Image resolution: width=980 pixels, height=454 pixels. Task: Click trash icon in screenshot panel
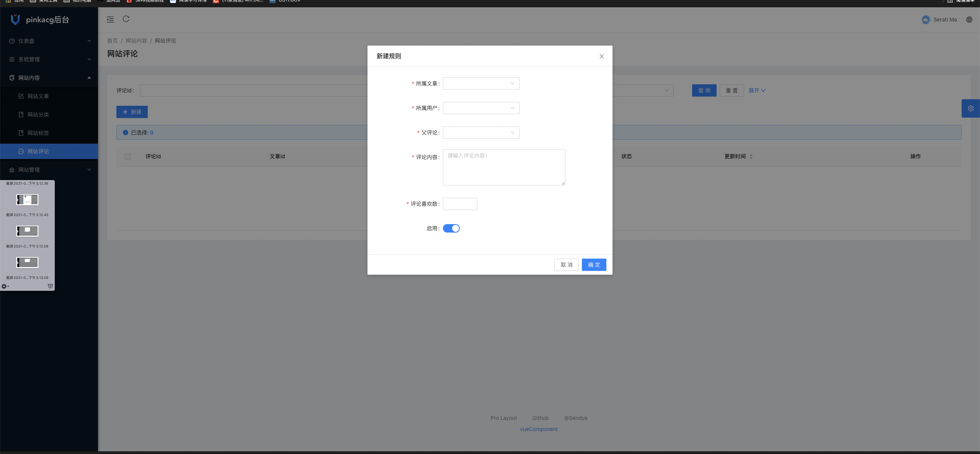click(50, 286)
